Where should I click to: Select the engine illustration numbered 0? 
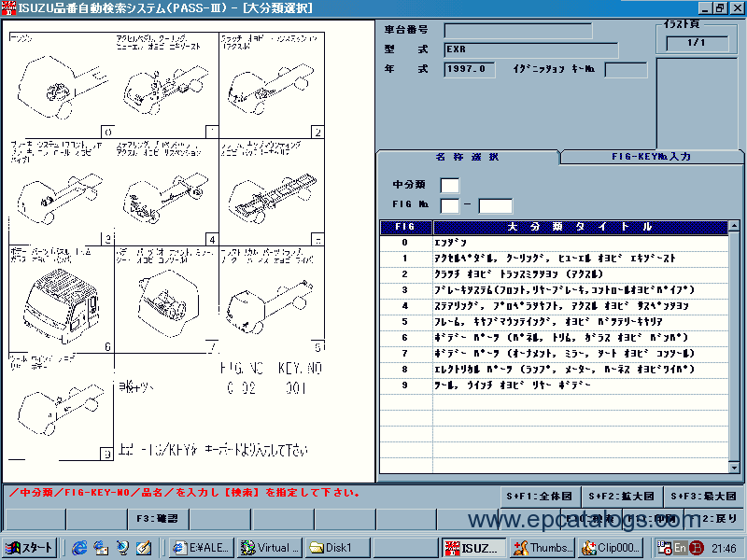[61, 86]
